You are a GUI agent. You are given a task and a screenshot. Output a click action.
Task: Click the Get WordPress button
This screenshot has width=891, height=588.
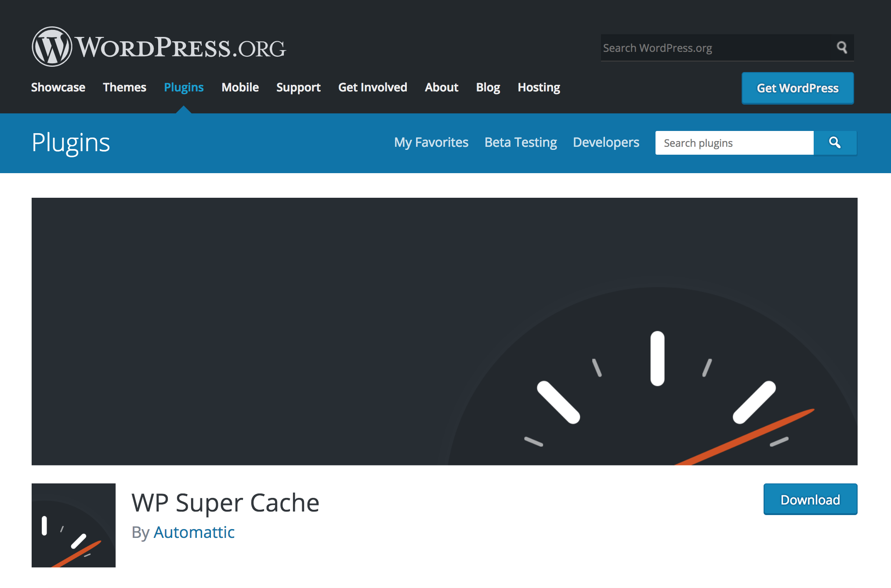[x=797, y=88]
